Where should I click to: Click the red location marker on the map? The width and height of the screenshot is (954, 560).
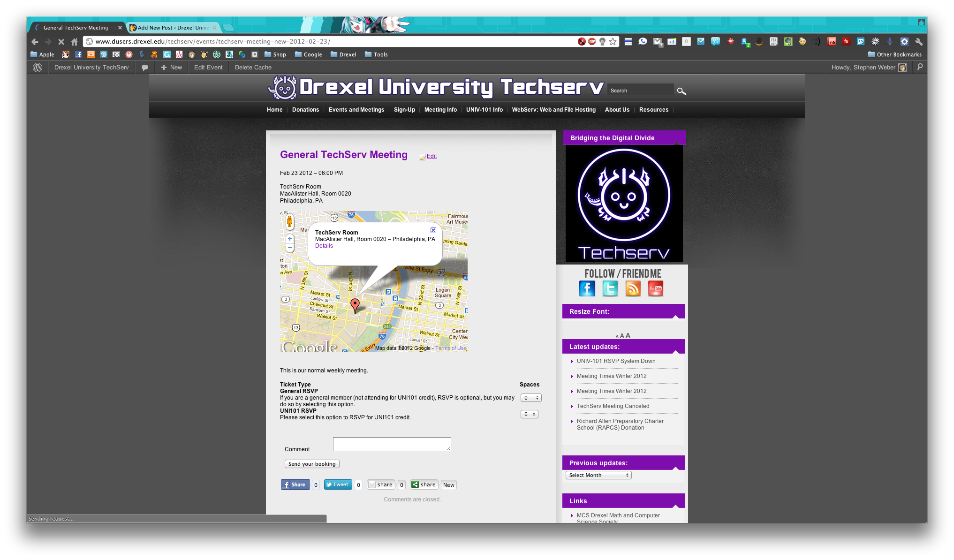(x=355, y=305)
